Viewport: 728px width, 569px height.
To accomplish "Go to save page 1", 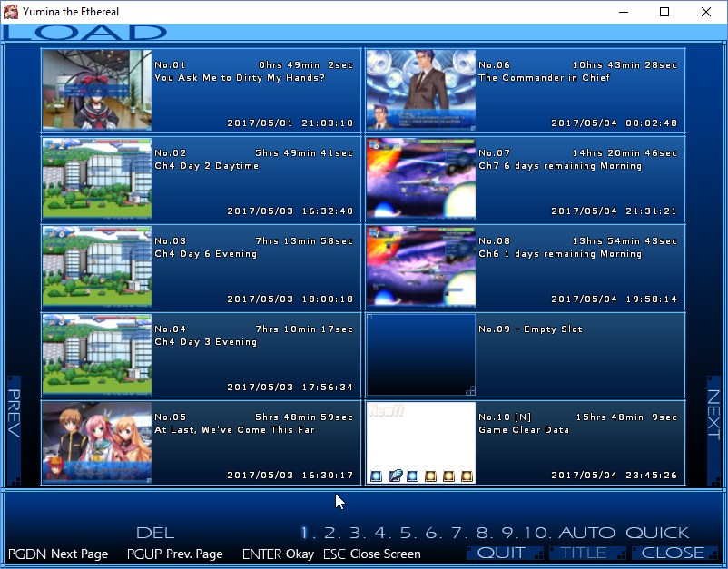I will coord(307,533).
